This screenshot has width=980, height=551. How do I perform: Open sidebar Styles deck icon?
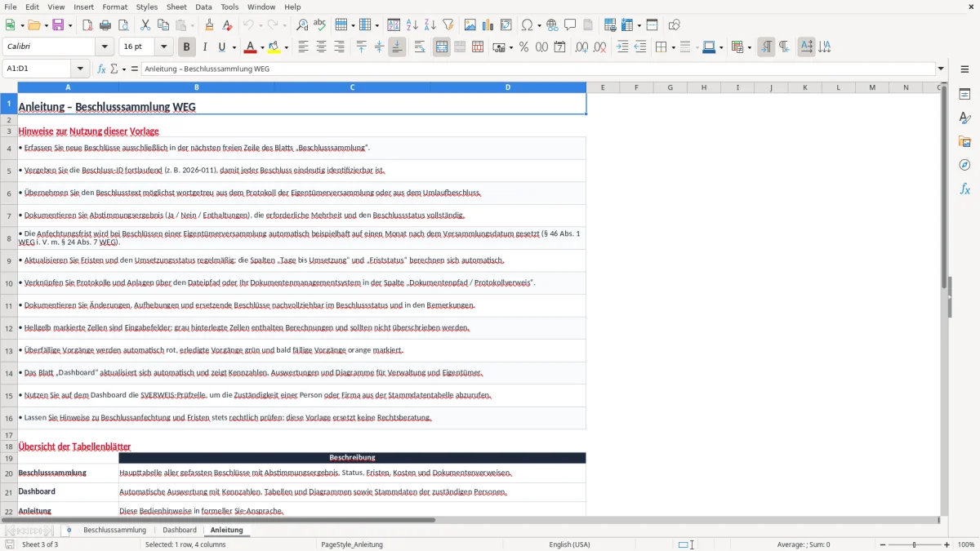coord(964,118)
